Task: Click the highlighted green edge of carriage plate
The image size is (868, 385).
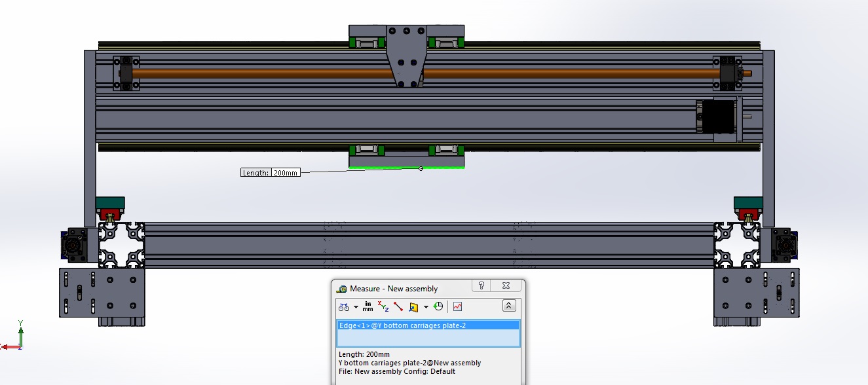Action: point(393,168)
